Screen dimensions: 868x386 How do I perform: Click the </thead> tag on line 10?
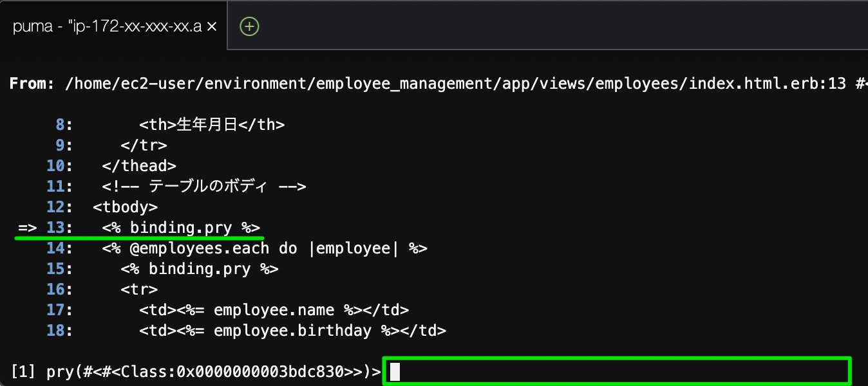[139, 166]
